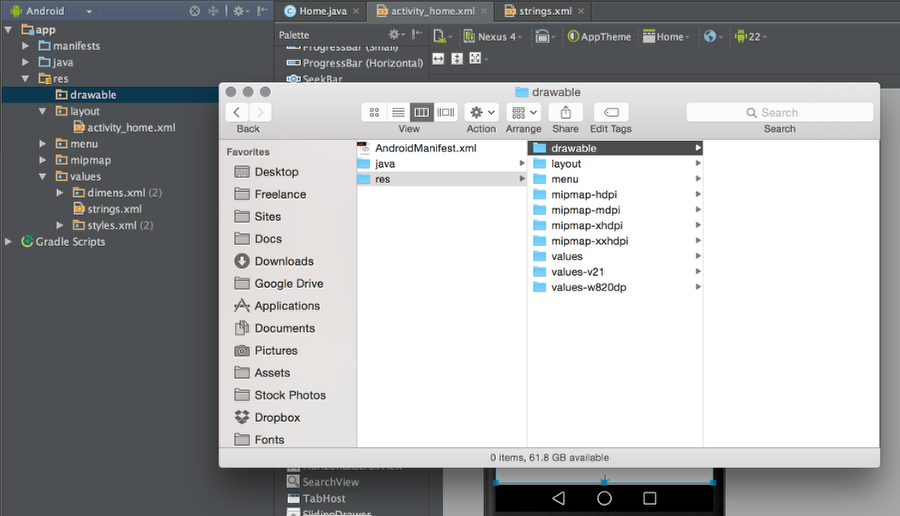Screen dimensions: 900x516
Task: Click the scroll-from-source target icon
Action: point(195,11)
